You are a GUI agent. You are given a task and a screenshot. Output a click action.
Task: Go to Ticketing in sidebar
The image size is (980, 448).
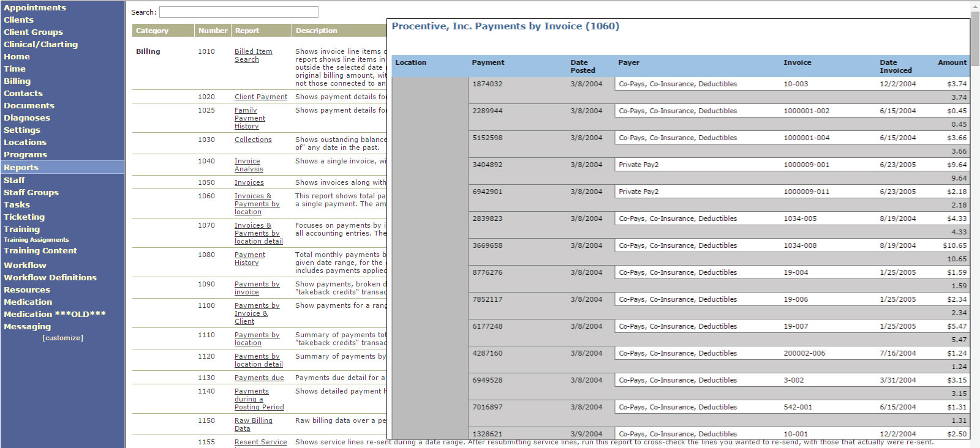24,217
